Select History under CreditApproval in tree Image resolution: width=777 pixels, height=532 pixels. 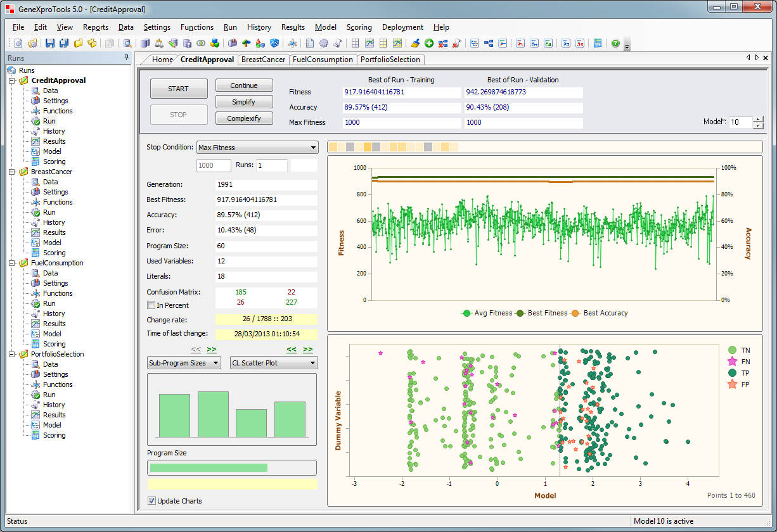[x=54, y=131]
